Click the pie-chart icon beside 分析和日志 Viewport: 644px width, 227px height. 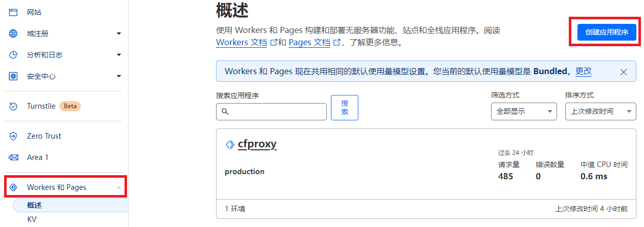click(x=14, y=55)
